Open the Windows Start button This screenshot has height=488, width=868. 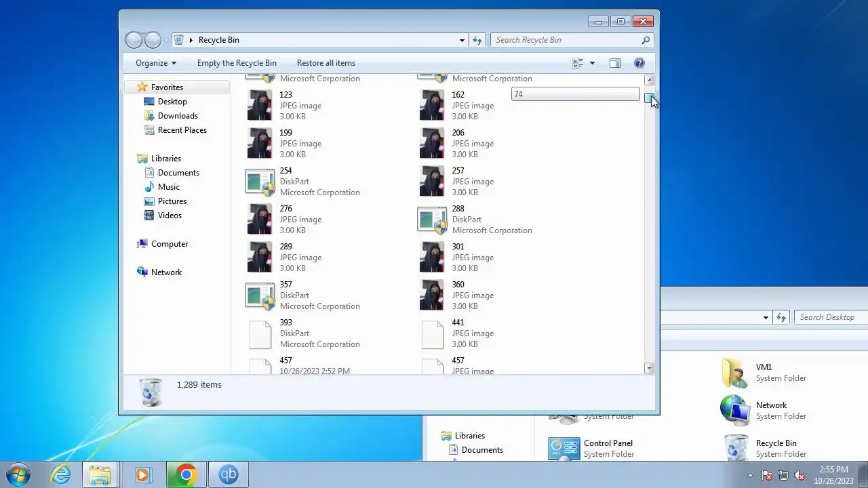click(x=18, y=474)
